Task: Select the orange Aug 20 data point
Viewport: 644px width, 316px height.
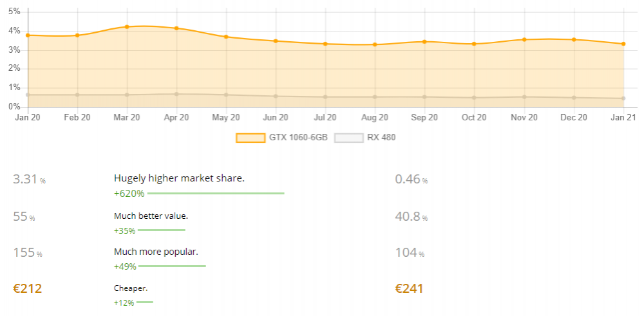Action: pyautogui.click(x=375, y=44)
